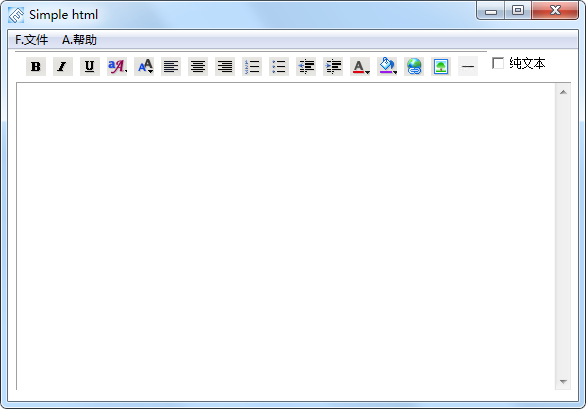Insert an image with the picture icon
Screen dimensions: 586x409
pyautogui.click(x=441, y=67)
